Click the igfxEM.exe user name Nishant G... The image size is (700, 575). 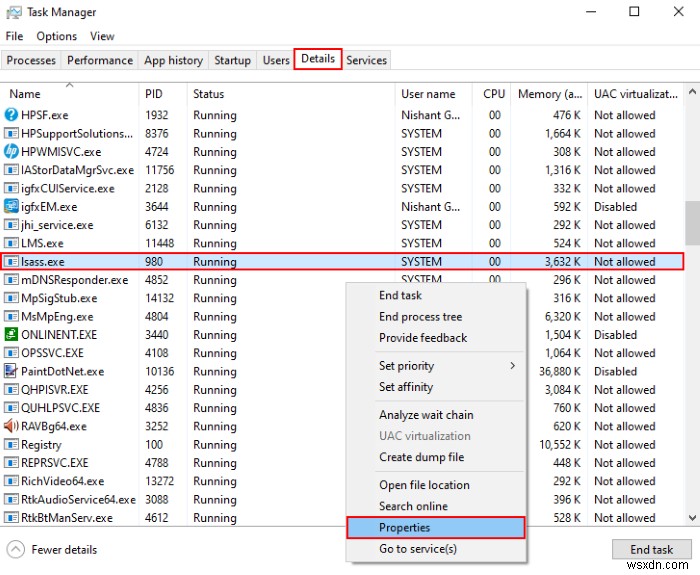coord(430,206)
